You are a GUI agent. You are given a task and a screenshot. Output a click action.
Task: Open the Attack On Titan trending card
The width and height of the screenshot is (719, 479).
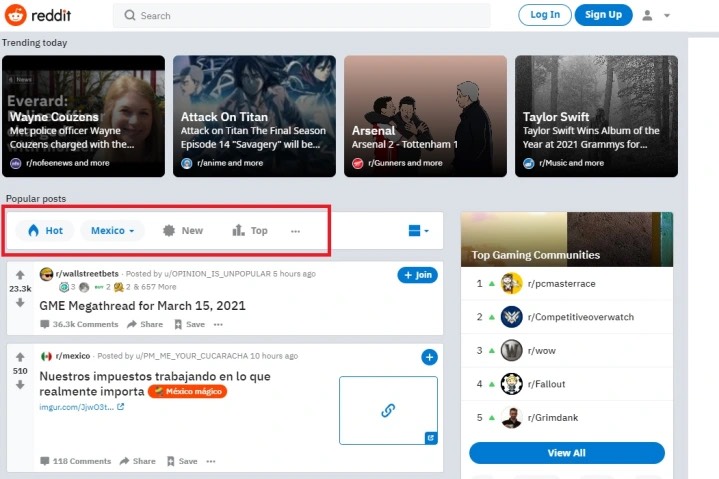coord(254,116)
